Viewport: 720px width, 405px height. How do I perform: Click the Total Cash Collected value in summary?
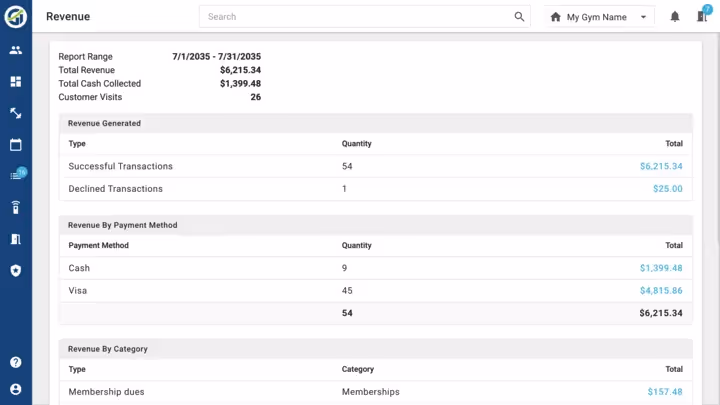240,84
